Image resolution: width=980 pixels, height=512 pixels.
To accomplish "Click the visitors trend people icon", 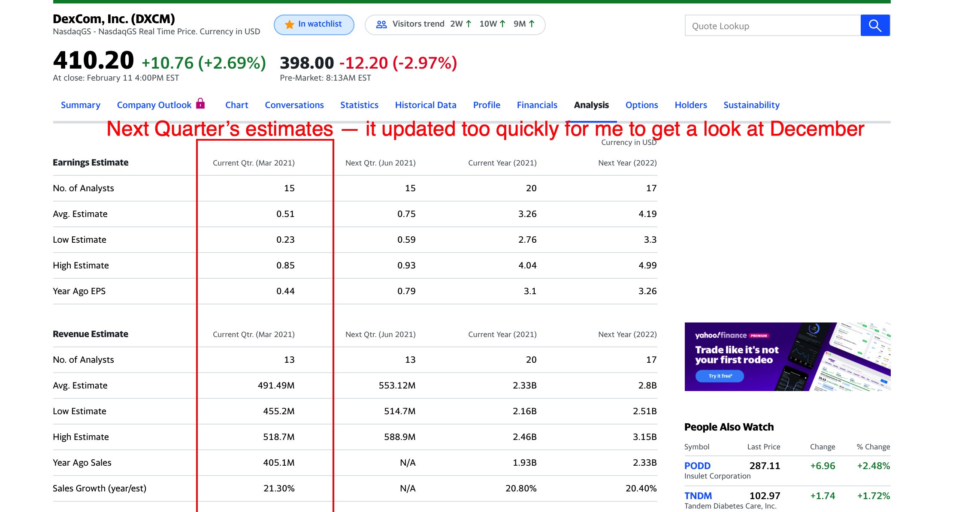I will click(x=381, y=24).
